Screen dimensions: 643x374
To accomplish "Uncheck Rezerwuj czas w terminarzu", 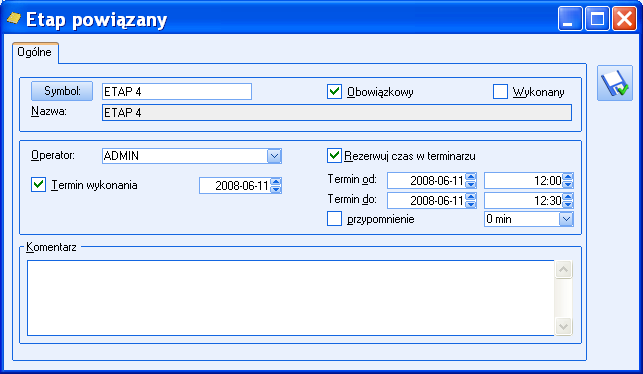I will [334, 155].
